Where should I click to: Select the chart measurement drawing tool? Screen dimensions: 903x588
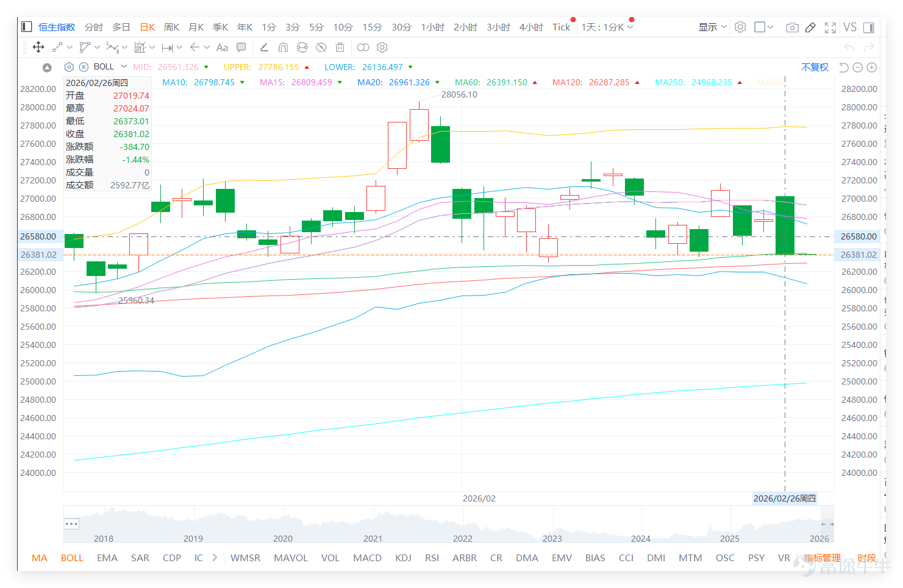pyautogui.click(x=140, y=47)
